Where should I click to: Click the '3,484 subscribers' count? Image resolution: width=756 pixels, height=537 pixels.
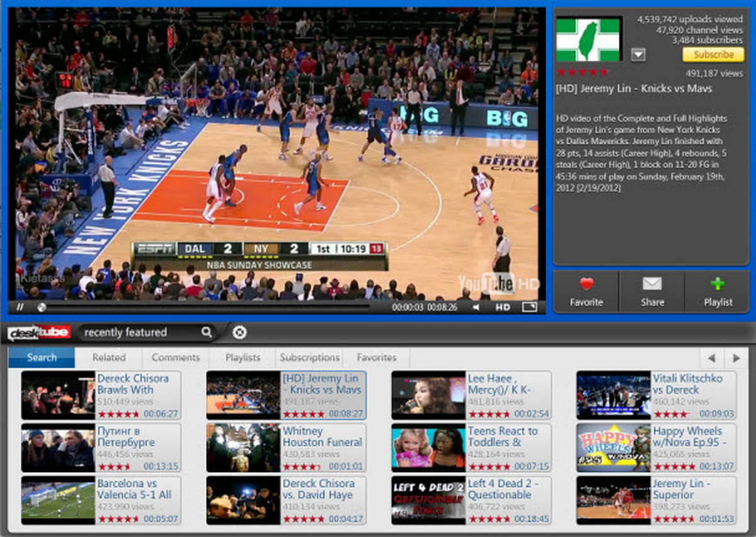[707, 40]
